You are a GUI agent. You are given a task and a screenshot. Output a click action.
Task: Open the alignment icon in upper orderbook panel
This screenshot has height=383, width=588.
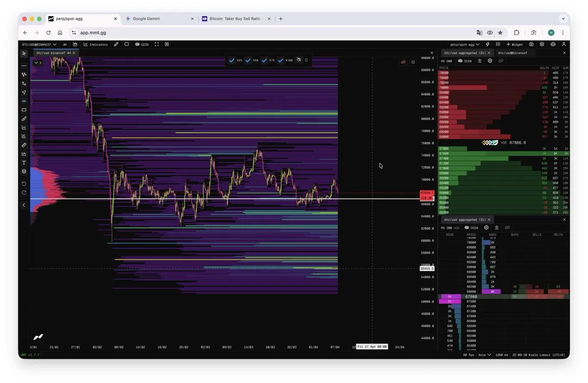480,61
